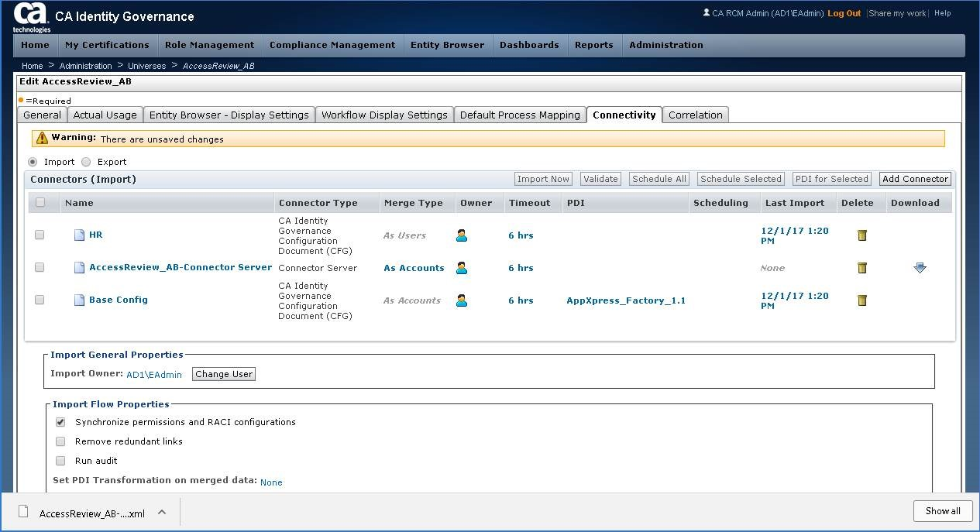Delete the AccessReview_AB-Connector Server via trash icon
This screenshot has width=980, height=532.
[x=862, y=268]
